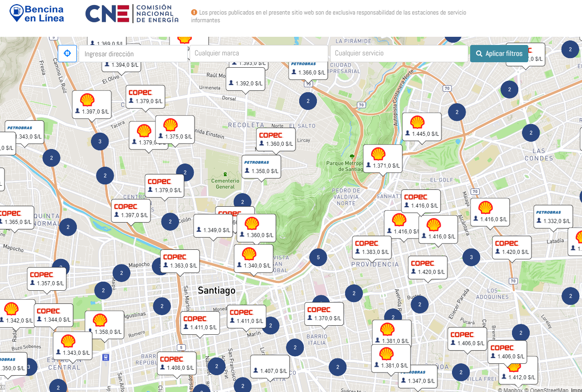Select Copec station priced 1.379,0 $/L near El Olivo
The width and height of the screenshot is (582, 392).
click(145, 97)
